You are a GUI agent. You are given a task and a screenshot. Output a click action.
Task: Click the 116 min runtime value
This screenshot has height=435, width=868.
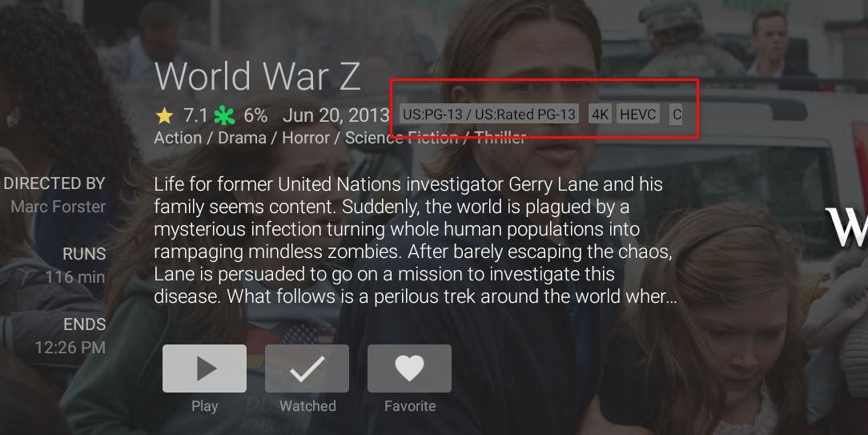point(75,276)
